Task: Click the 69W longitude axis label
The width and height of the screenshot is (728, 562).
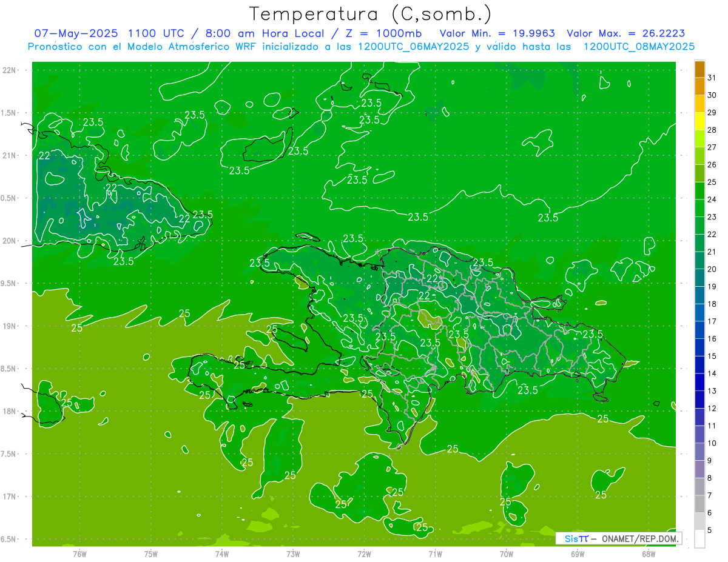Action: pyautogui.click(x=578, y=554)
